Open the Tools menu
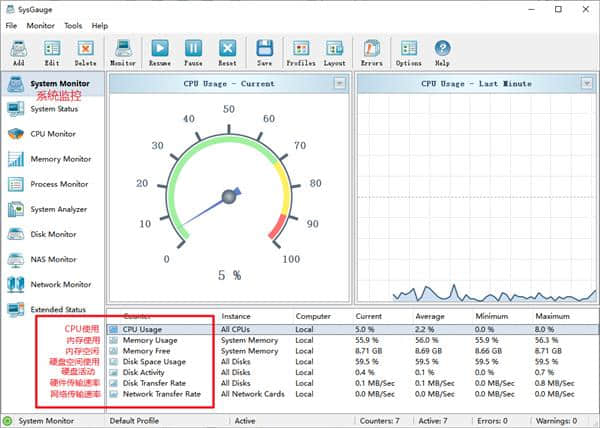This screenshot has width=600, height=428. point(73,25)
